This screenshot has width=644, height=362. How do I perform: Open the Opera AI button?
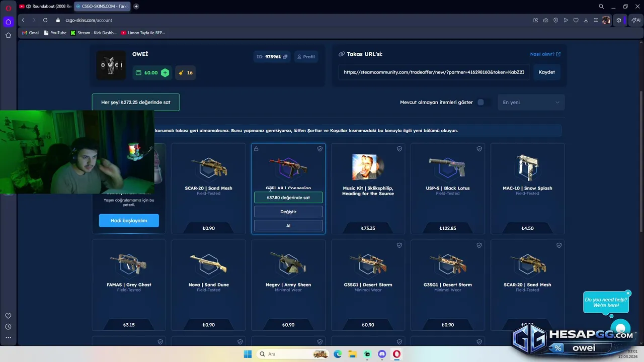pos(636,20)
